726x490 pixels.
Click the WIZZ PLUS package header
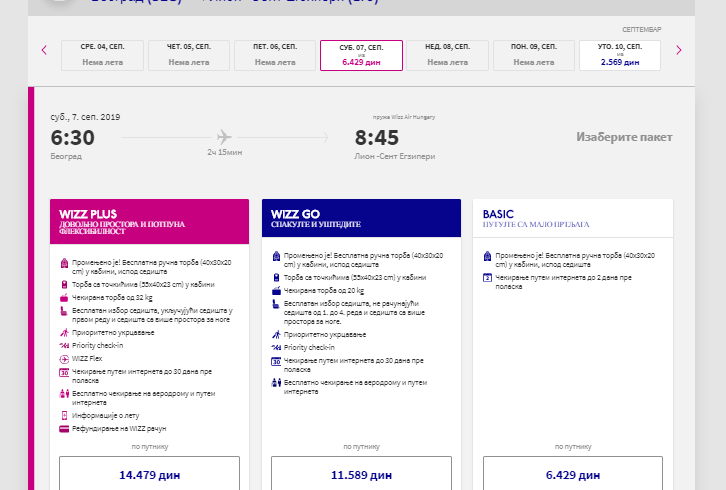[150, 221]
